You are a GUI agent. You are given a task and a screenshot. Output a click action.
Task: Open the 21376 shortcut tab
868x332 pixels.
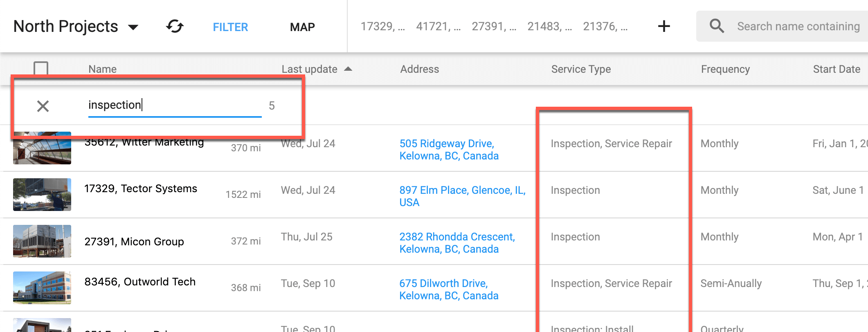605,27
